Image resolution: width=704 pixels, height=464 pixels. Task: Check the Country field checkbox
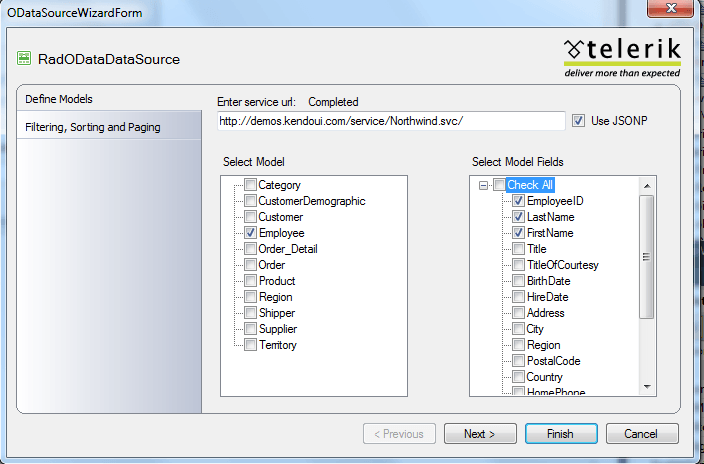click(x=518, y=377)
